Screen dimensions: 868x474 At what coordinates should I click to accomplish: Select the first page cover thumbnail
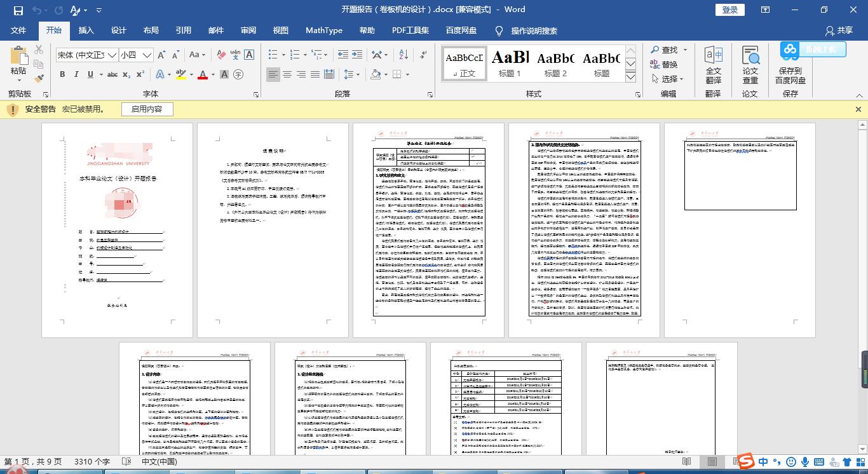point(117,230)
